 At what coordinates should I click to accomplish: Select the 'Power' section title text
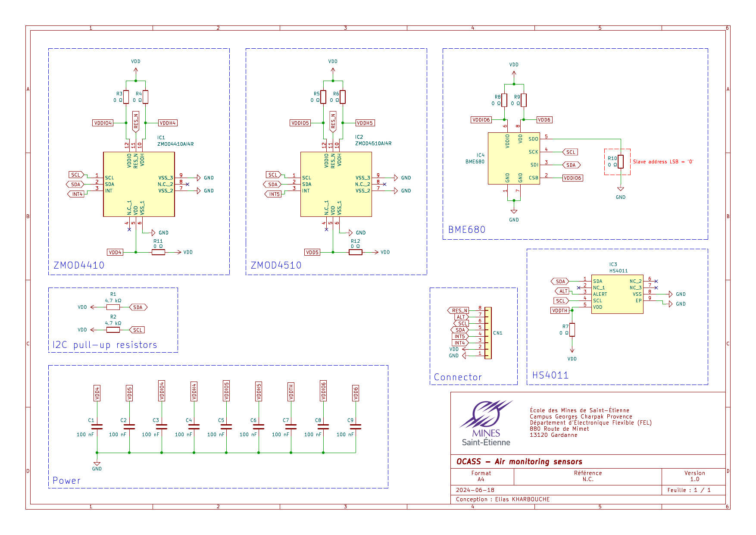click(x=66, y=480)
